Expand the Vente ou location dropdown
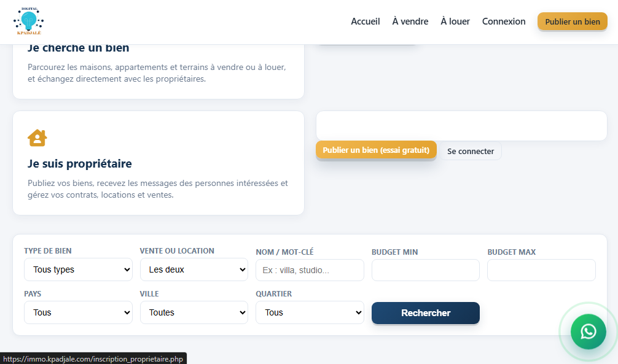This screenshot has height=364, width=618. pyautogui.click(x=194, y=269)
